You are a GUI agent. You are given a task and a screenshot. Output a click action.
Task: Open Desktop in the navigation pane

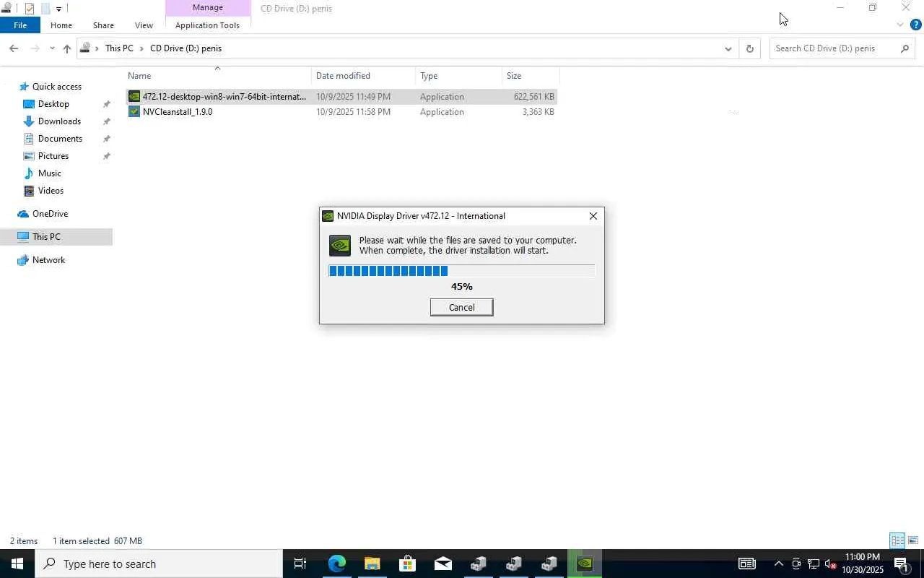tap(53, 104)
